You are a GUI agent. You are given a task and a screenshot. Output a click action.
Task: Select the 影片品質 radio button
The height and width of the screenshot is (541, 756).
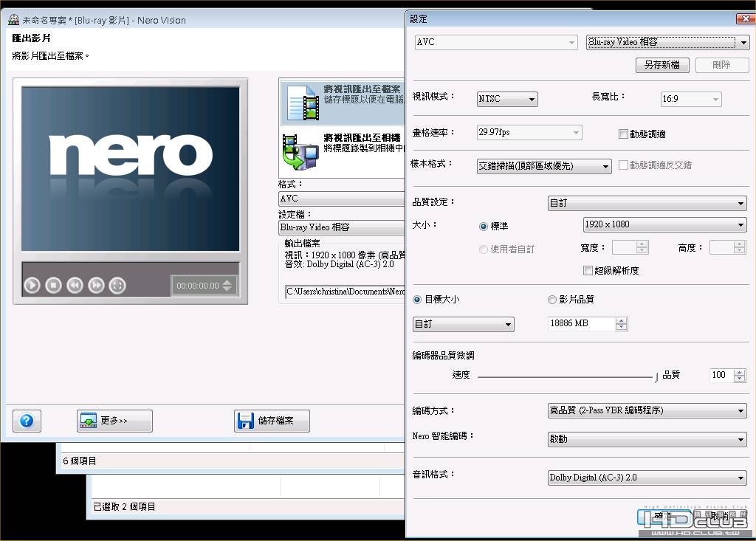(x=552, y=300)
